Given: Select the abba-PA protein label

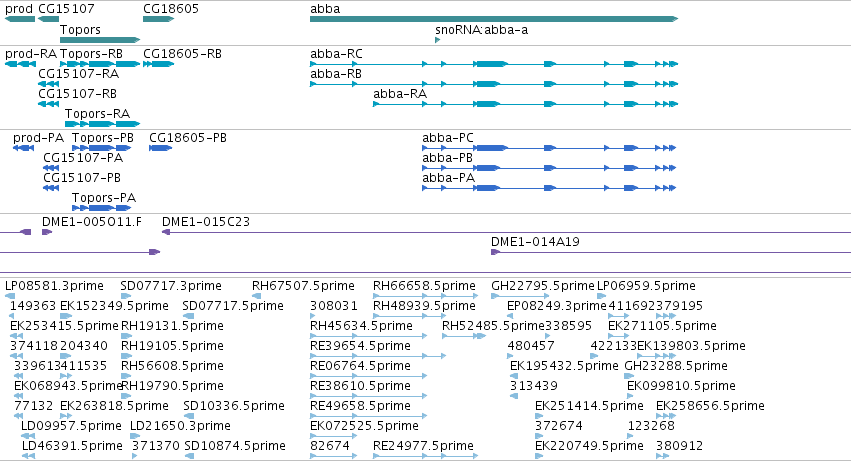Looking at the screenshot, I should pyautogui.click(x=449, y=178).
